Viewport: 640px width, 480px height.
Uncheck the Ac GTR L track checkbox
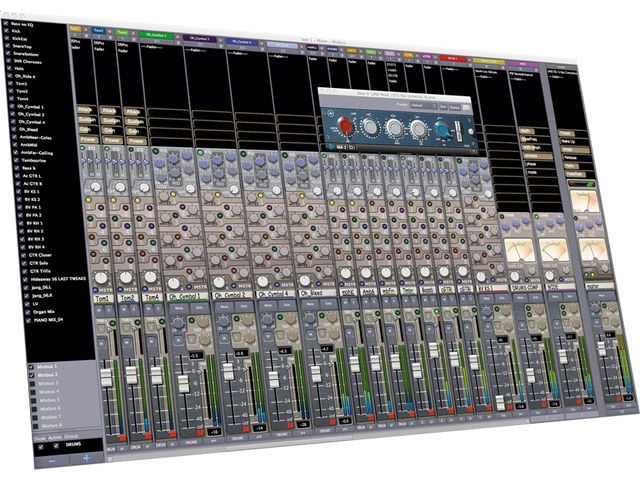point(17,176)
